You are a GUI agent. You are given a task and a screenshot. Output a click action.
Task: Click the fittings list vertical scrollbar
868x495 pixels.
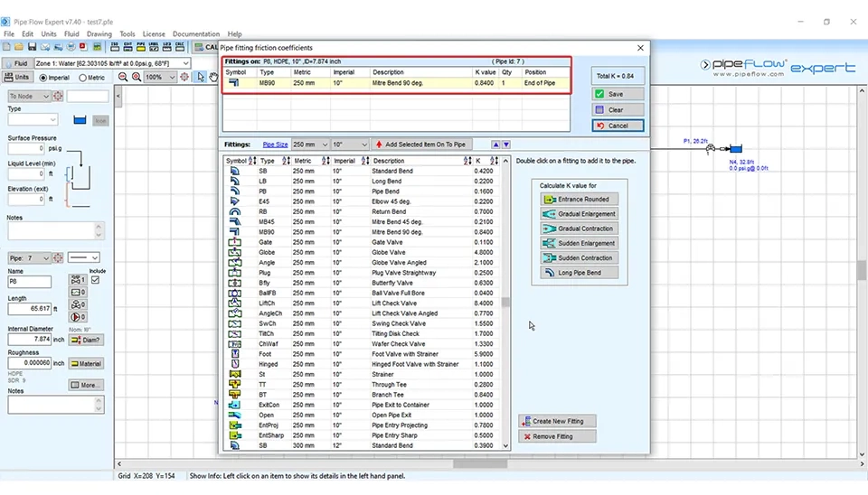506,304
